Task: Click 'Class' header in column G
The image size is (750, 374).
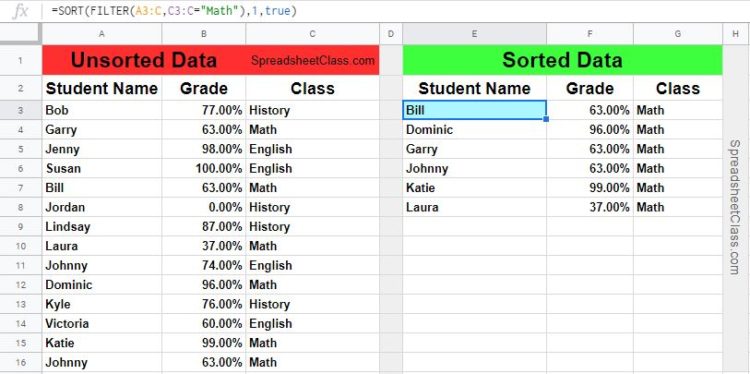Action: (x=678, y=88)
